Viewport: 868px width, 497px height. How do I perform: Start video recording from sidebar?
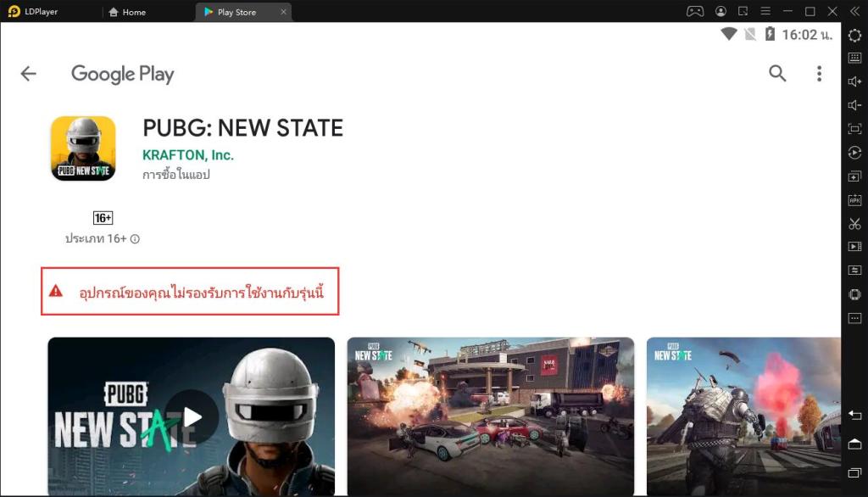pos(854,247)
